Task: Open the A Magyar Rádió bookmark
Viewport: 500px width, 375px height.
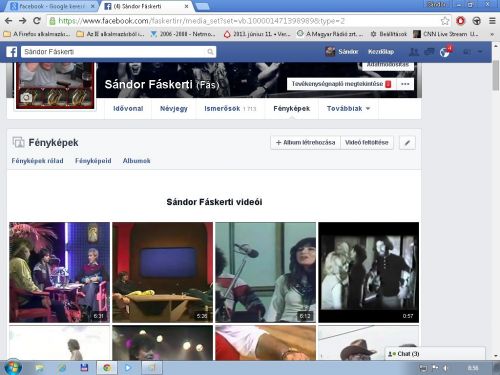Action: point(330,34)
